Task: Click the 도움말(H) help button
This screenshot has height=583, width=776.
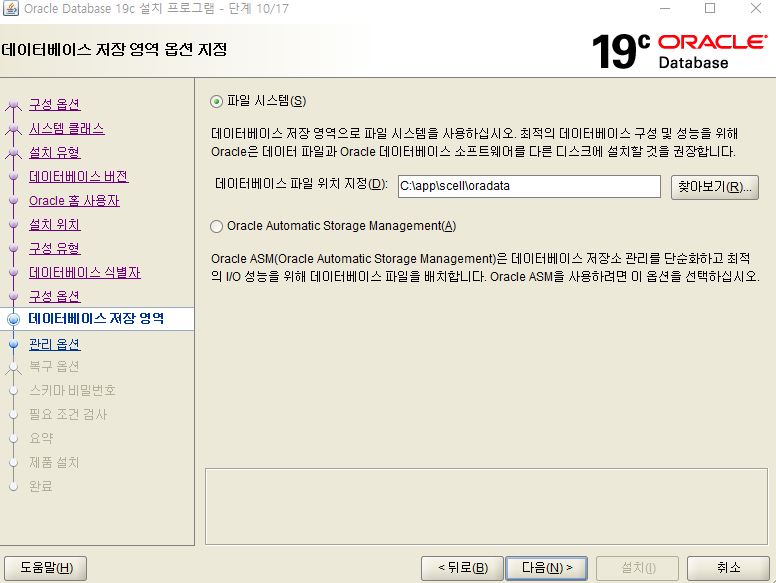Action: click(46, 568)
